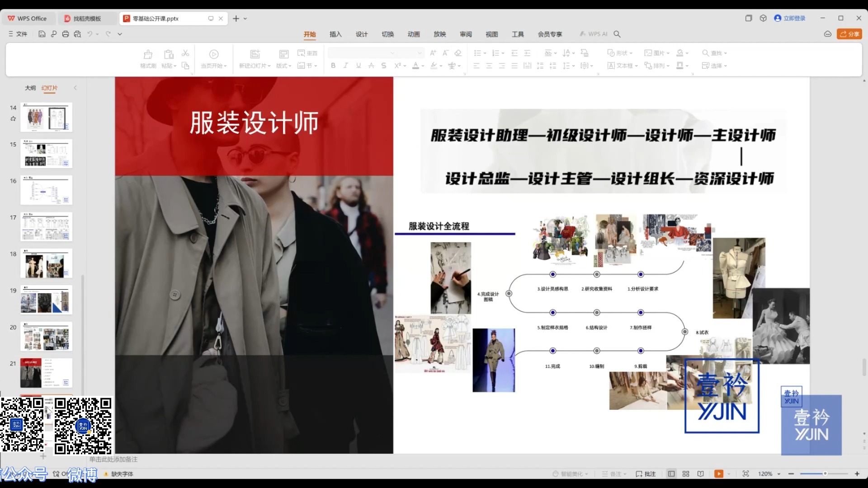Open the Design (设计) ribbon tab
The image size is (868, 488).
click(x=362, y=34)
